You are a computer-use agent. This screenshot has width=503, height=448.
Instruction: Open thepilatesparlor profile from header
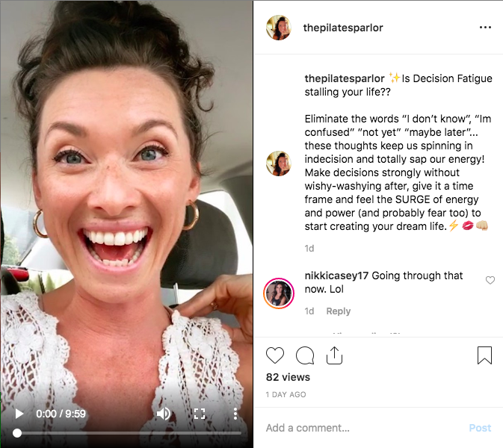[343, 28]
